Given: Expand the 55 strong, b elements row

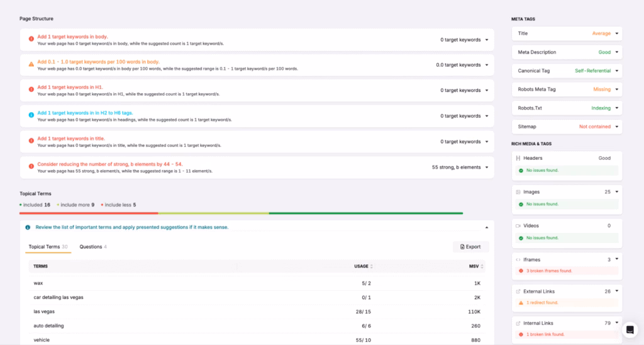Looking at the screenshot, I should [486, 167].
